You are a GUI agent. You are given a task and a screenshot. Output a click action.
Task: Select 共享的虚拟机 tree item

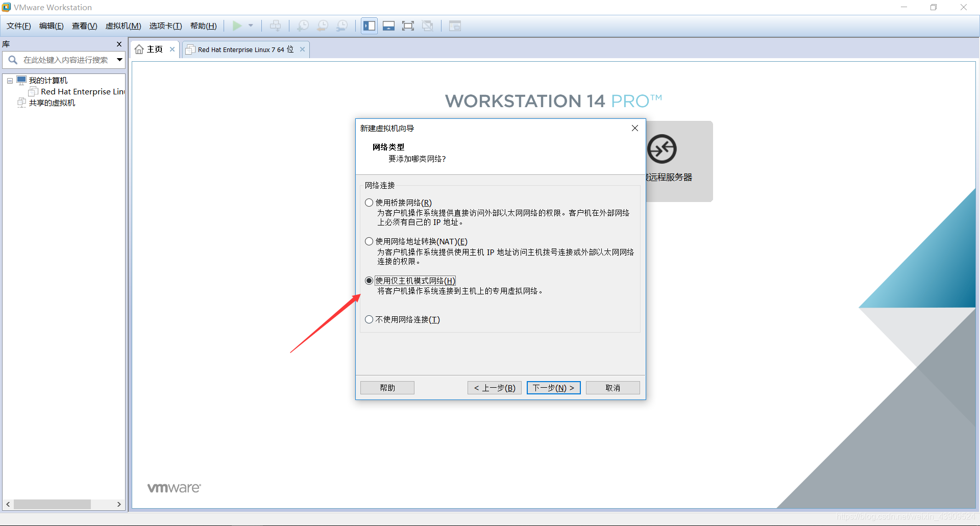point(52,103)
